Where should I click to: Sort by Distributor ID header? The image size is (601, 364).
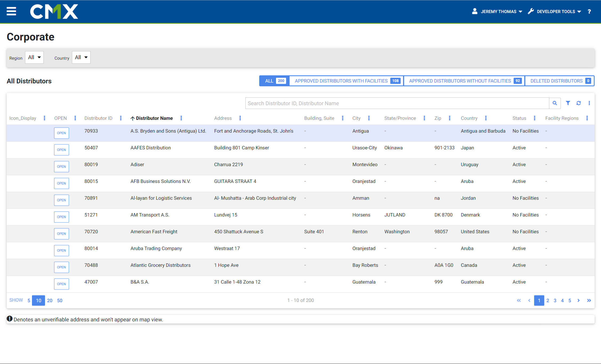98,118
